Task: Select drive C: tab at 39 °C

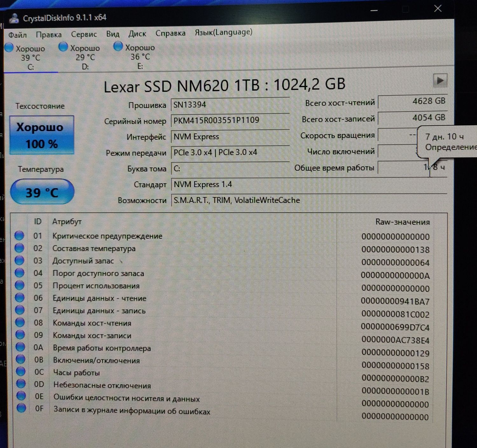Action: [x=31, y=57]
